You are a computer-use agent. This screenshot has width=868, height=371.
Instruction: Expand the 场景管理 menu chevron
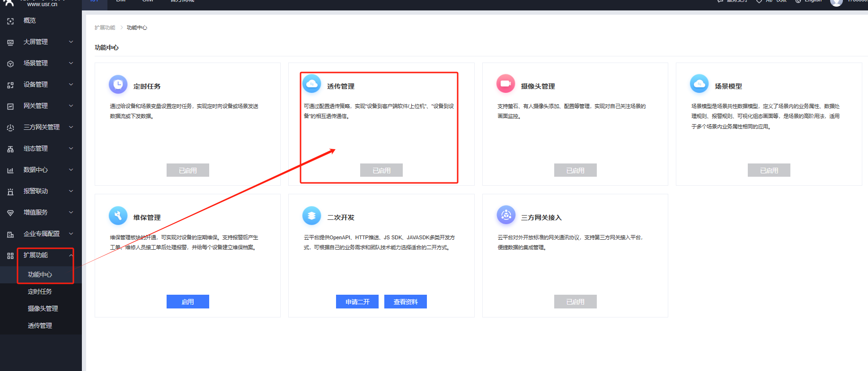click(x=71, y=63)
